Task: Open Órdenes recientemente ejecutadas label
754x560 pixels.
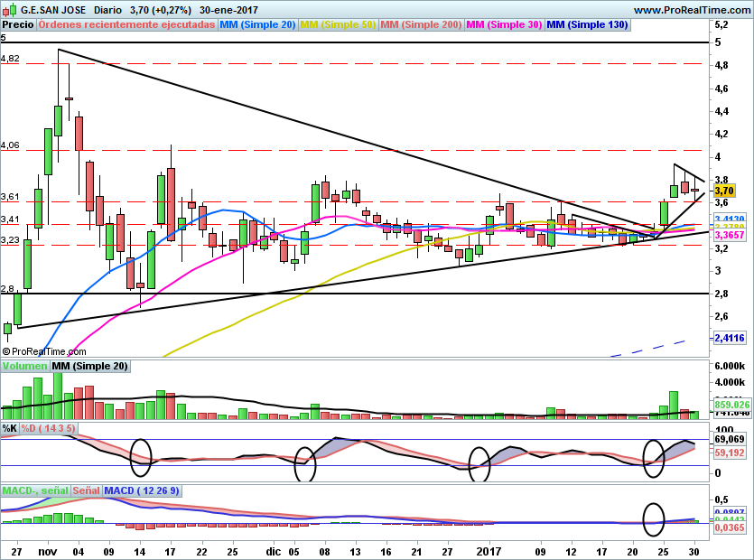Action: [x=126, y=24]
